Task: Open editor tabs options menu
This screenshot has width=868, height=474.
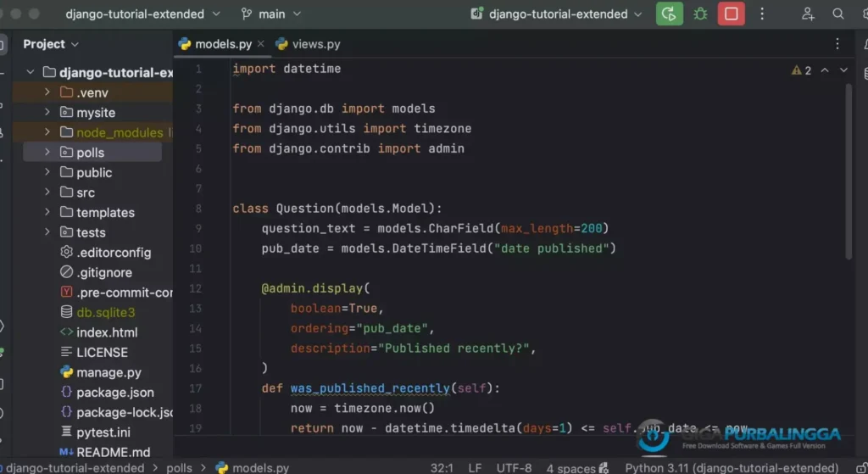Action: (x=837, y=44)
